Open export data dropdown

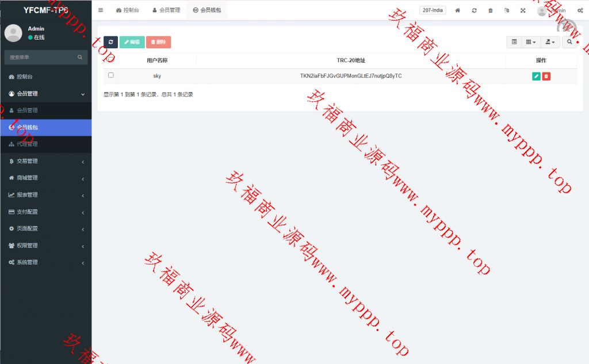click(x=550, y=42)
